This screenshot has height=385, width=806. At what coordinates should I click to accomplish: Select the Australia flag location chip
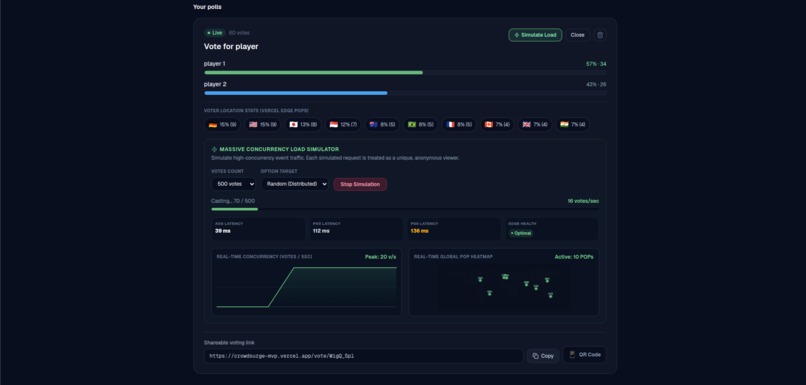(x=382, y=124)
